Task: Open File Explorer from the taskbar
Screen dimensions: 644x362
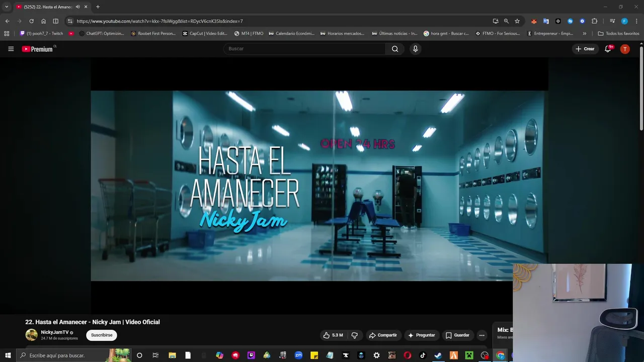Action: click(x=172, y=355)
